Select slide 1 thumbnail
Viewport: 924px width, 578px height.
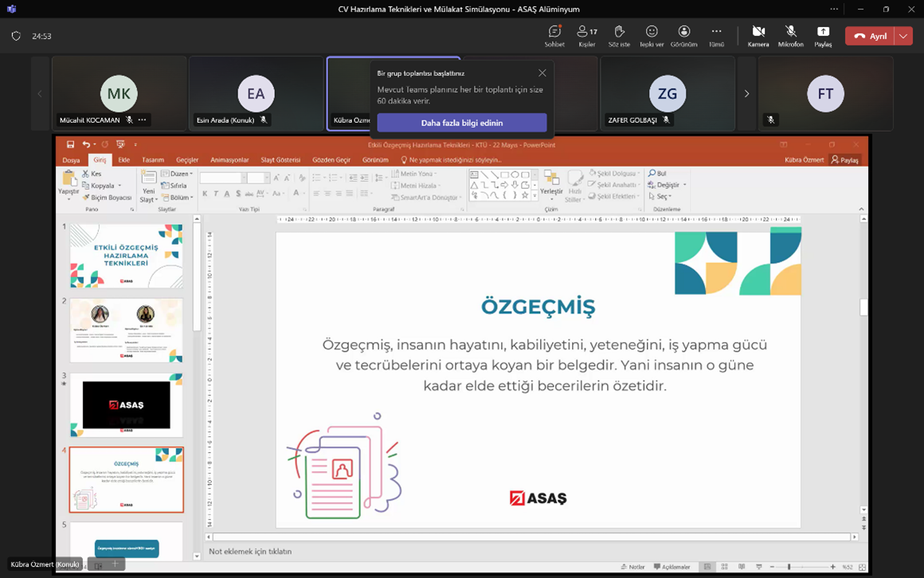tap(126, 255)
